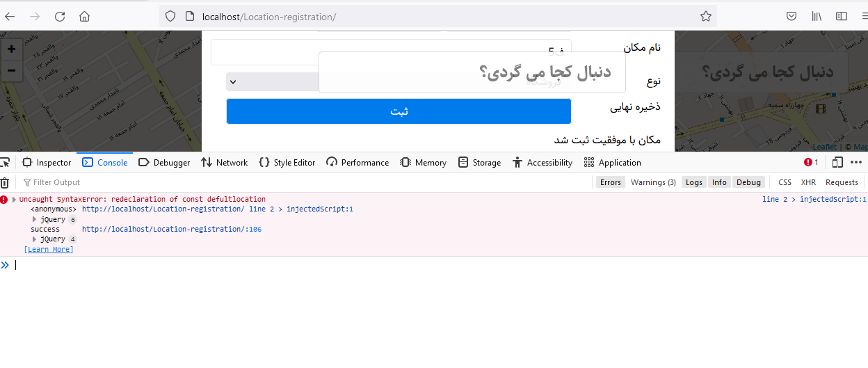The height and width of the screenshot is (368, 868).
Task: Open the line 2 > injectedScript:1 location
Action: pos(814,199)
